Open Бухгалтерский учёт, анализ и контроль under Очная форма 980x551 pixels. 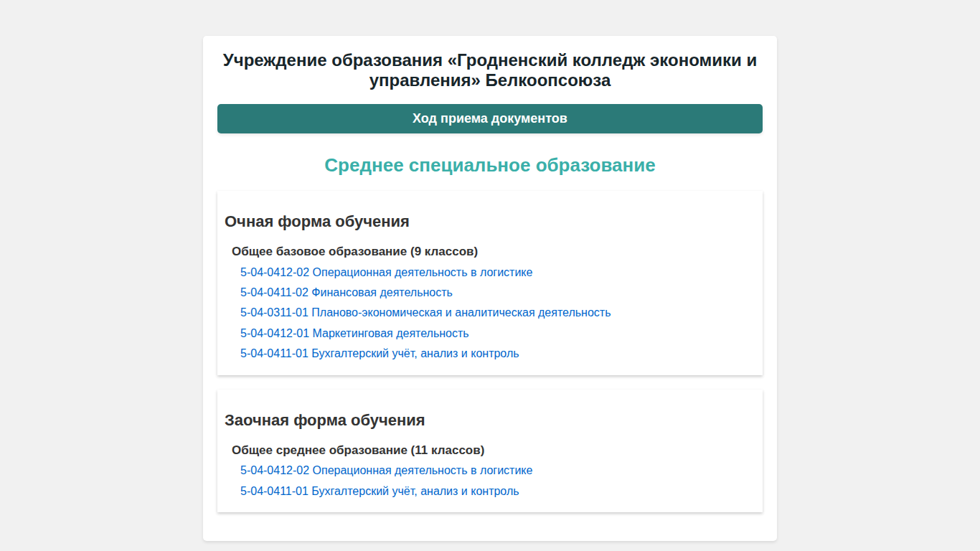380,354
